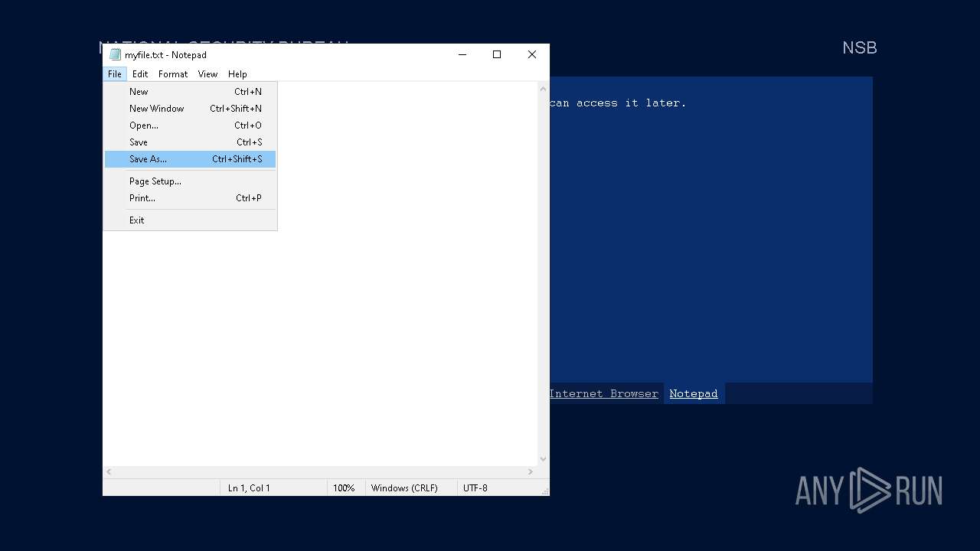Viewport: 980px width, 551px height.
Task: Choose New Window menu entry
Action: [x=190, y=108]
